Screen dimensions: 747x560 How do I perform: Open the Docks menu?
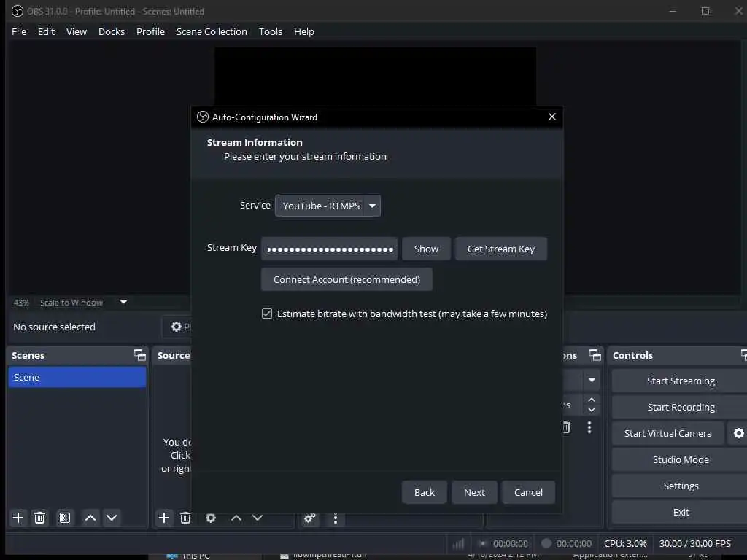(112, 31)
